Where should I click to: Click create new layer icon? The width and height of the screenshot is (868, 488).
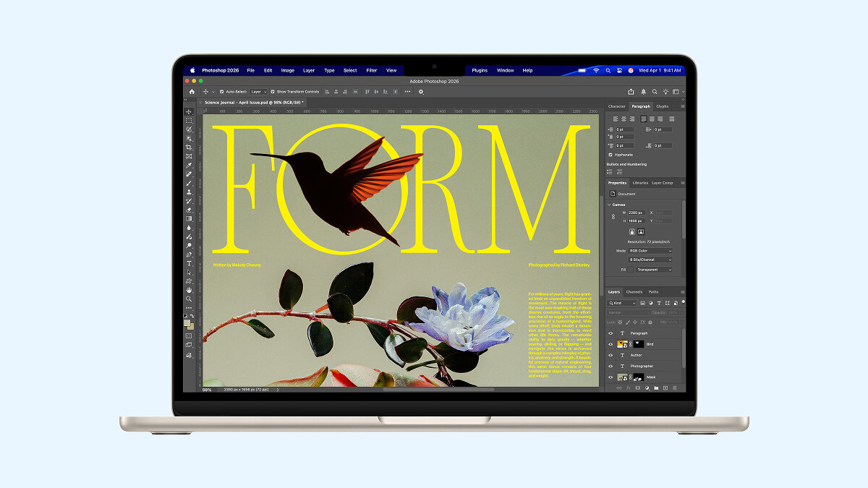tap(665, 388)
